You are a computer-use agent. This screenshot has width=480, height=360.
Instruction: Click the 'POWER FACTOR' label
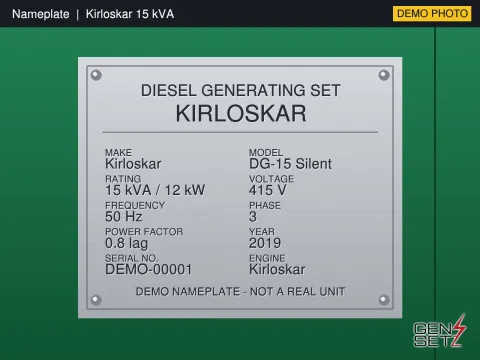(144, 232)
